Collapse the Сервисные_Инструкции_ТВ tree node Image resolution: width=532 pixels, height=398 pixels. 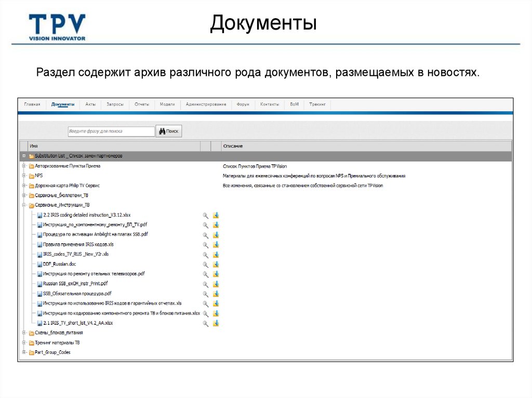pyautogui.click(x=23, y=205)
